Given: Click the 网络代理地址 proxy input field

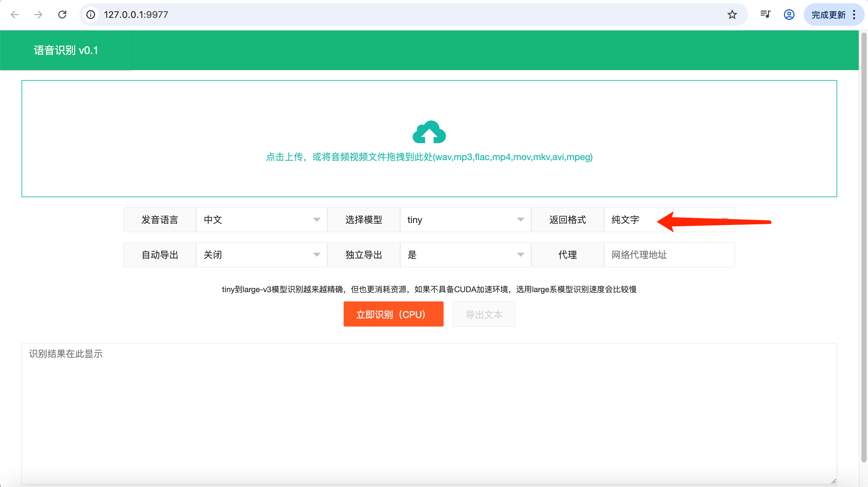Looking at the screenshot, I should (669, 255).
